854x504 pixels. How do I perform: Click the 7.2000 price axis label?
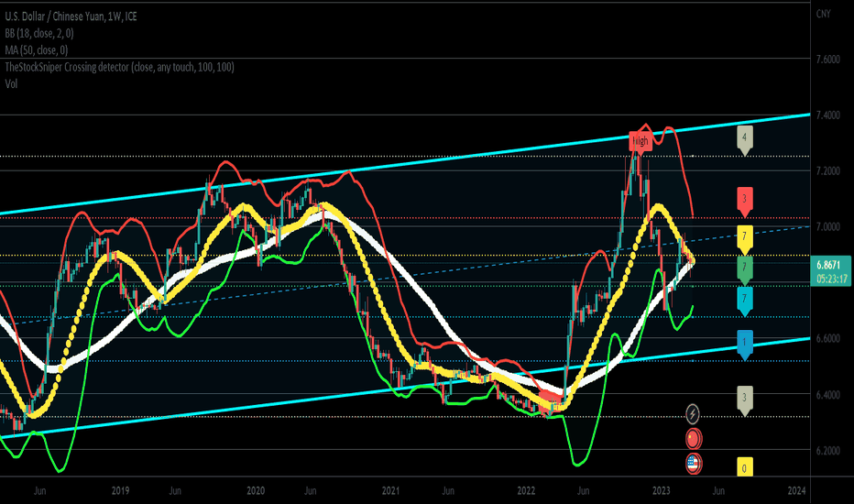tap(827, 170)
